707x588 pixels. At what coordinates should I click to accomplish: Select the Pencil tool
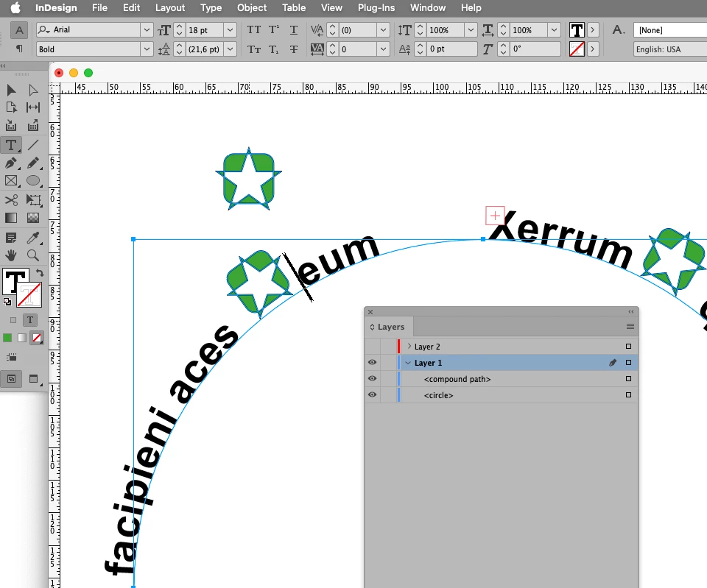point(33,163)
